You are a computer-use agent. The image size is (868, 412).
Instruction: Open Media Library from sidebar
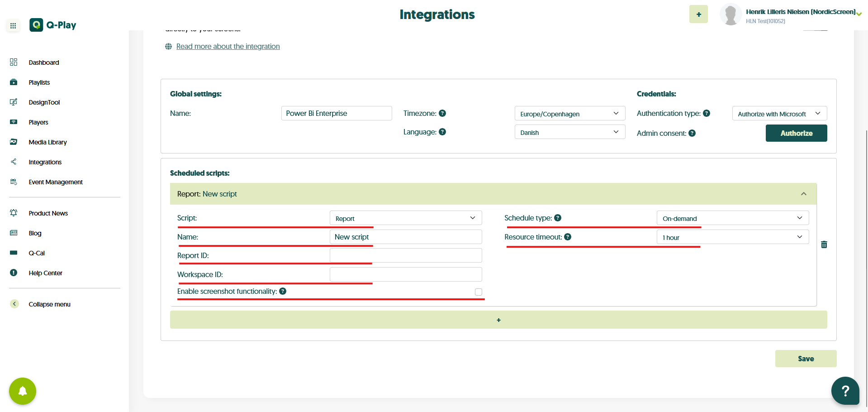(x=47, y=142)
